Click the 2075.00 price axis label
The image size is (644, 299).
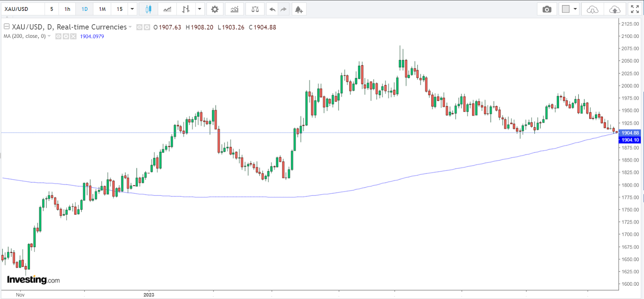coord(630,48)
